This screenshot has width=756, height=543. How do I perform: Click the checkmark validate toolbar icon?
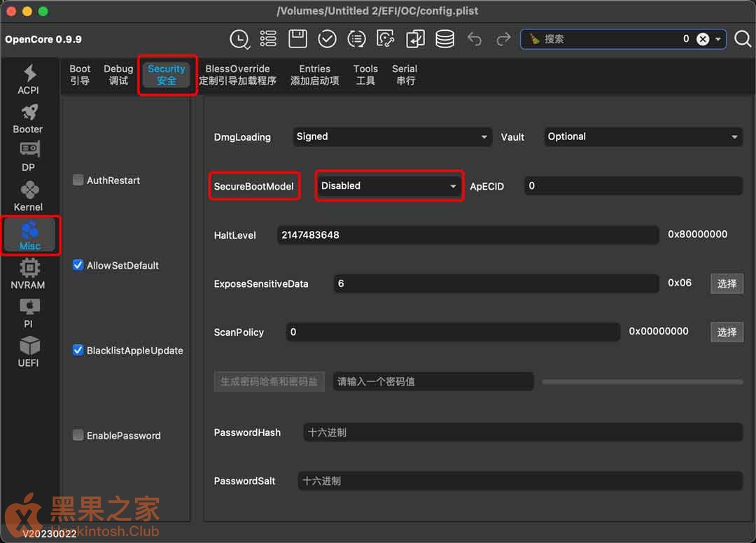(327, 39)
